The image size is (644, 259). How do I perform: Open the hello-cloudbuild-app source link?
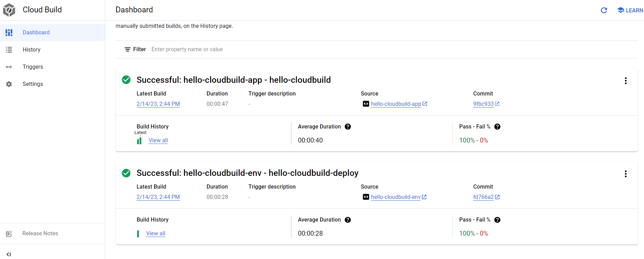point(396,104)
